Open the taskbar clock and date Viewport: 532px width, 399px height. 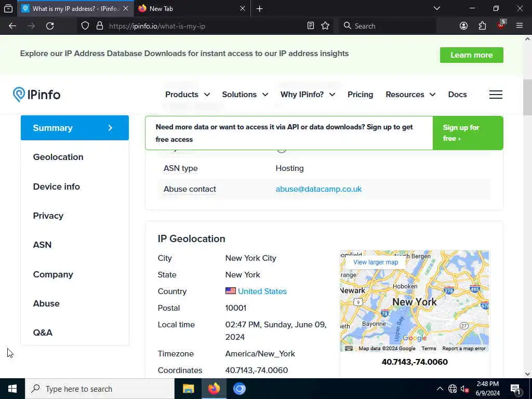click(487, 389)
